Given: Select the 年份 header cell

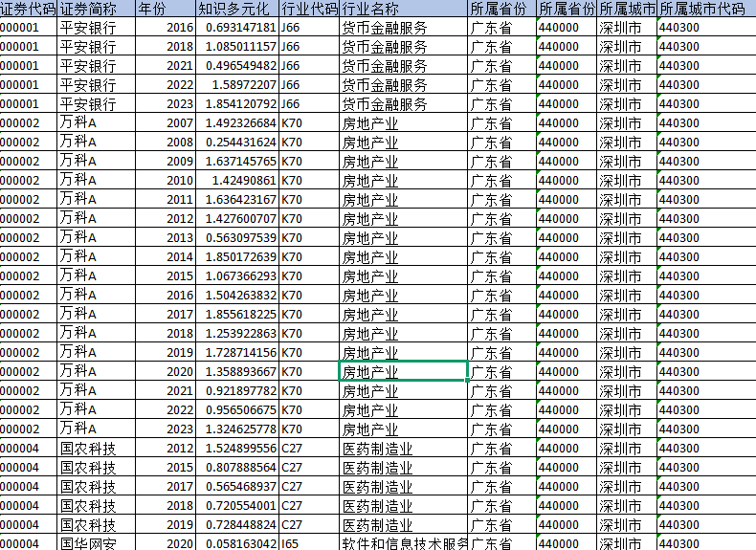Looking at the screenshot, I should 166,9.
